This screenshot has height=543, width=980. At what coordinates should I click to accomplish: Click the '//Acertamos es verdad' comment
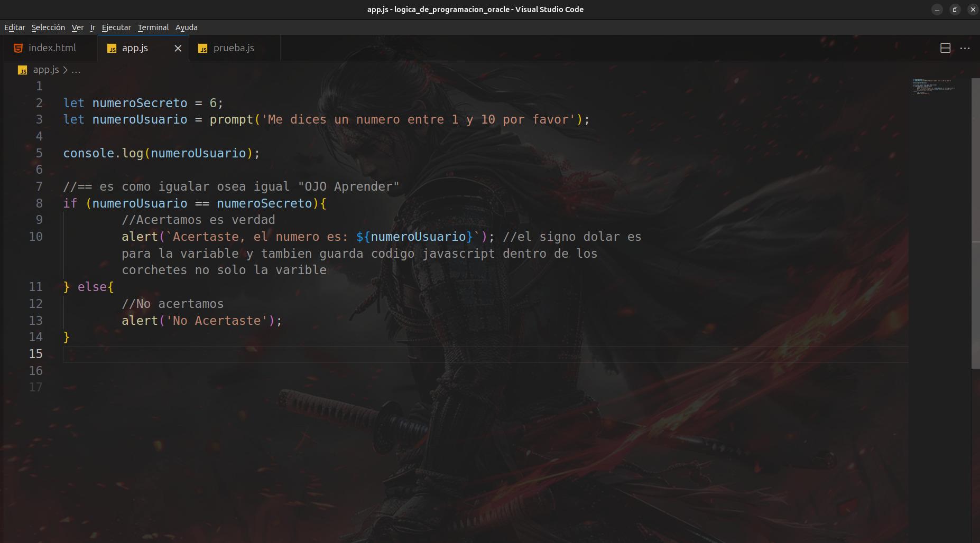pyautogui.click(x=198, y=220)
